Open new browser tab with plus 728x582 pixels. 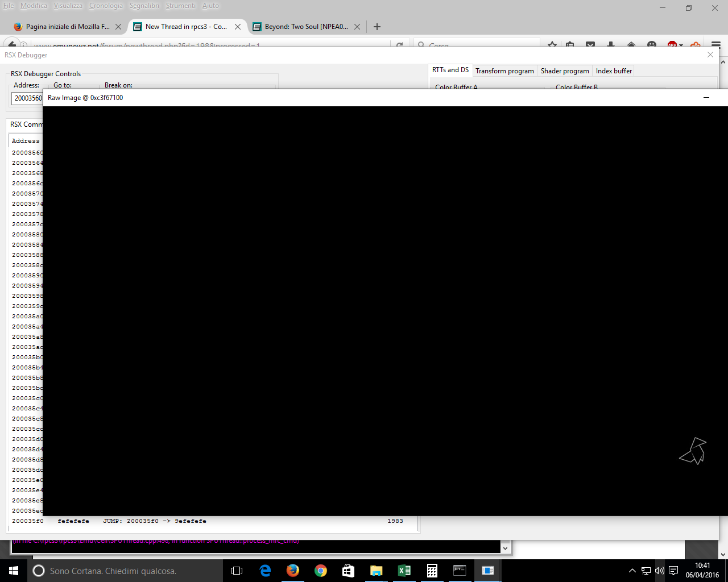tap(377, 27)
